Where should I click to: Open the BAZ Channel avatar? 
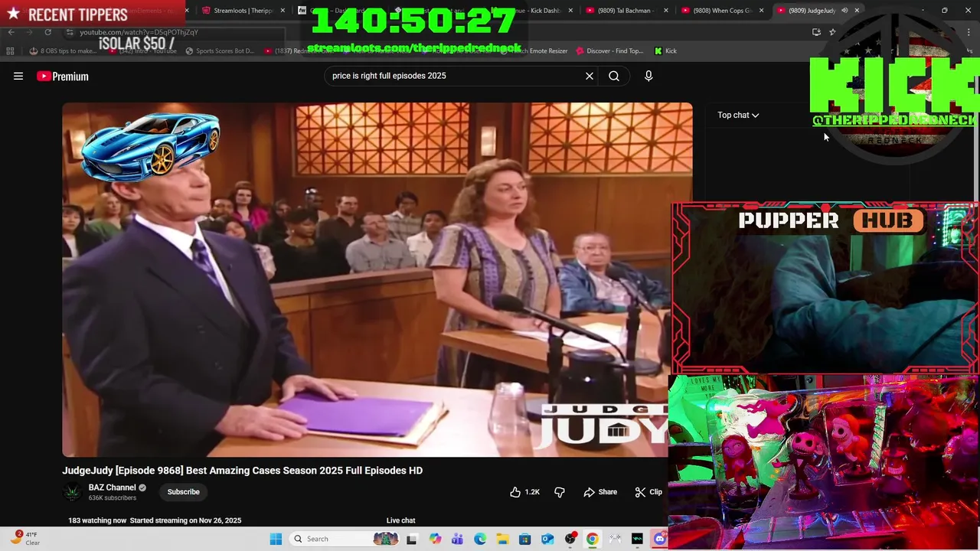point(73,492)
